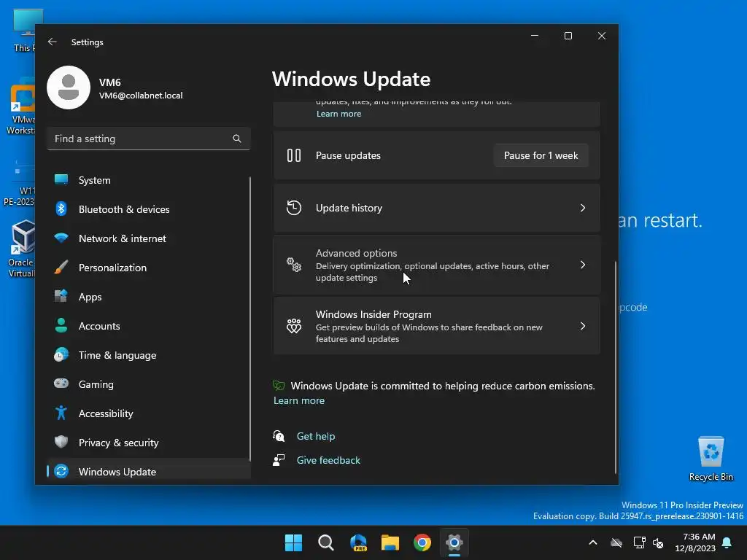The height and width of the screenshot is (560, 747).
Task: Click the Advanced options description text
Action: click(x=432, y=272)
